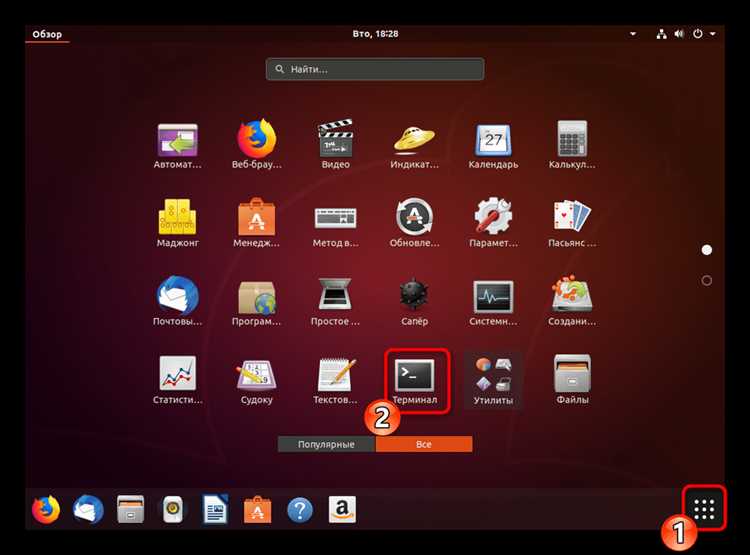Image resolution: width=750 pixels, height=555 pixels.
Task: Open keyboard layout indicator dropdown
Action: 633,34
